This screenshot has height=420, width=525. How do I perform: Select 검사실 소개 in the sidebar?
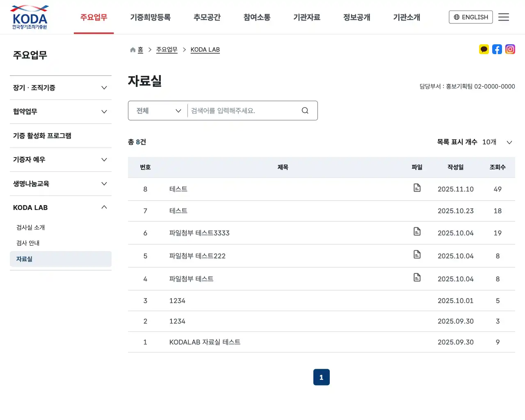coord(30,227)
